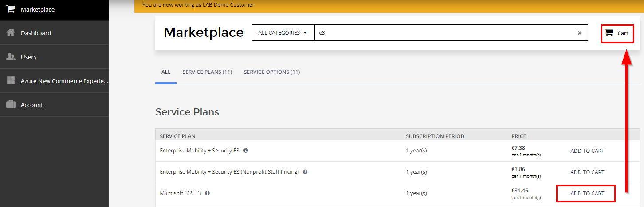Open the Cart button
The image size is (644, 207).
[617, 33]
